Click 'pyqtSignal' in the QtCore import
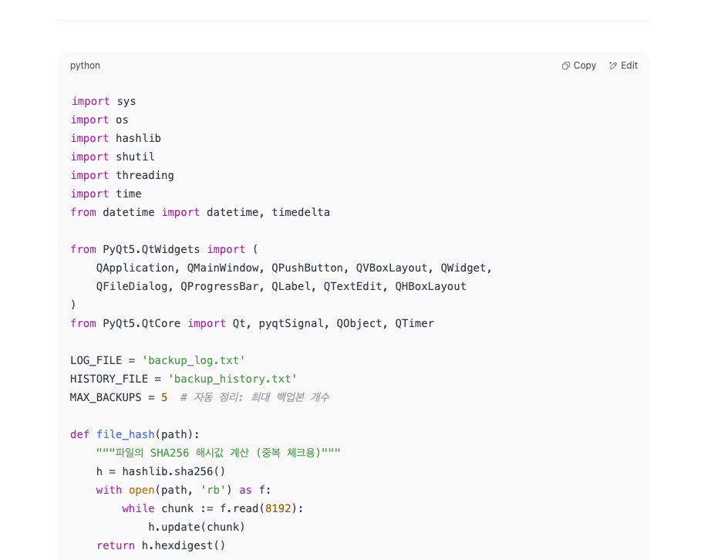This screenshot has height=560, width=728. point(291,324)
